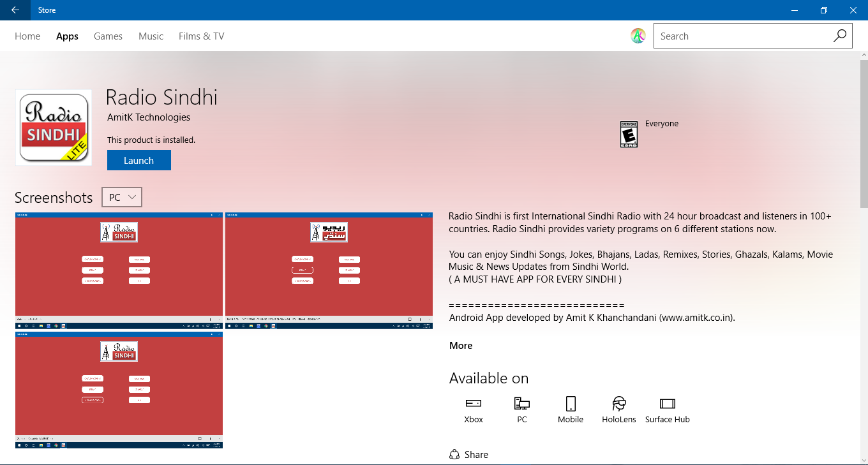The width and height of the screenshot is (868, 465).
Task: Switch to the Films & TV tab
Action: click(x=202, y=36)
